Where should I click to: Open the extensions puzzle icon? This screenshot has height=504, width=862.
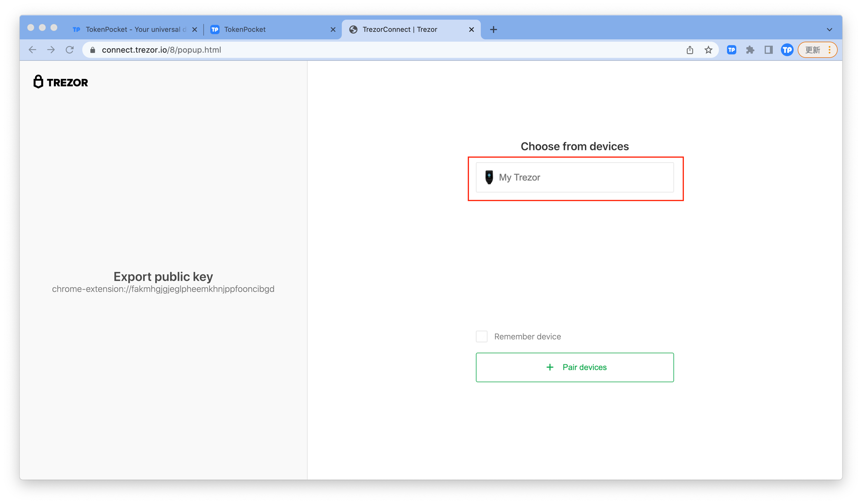[750, 50]
